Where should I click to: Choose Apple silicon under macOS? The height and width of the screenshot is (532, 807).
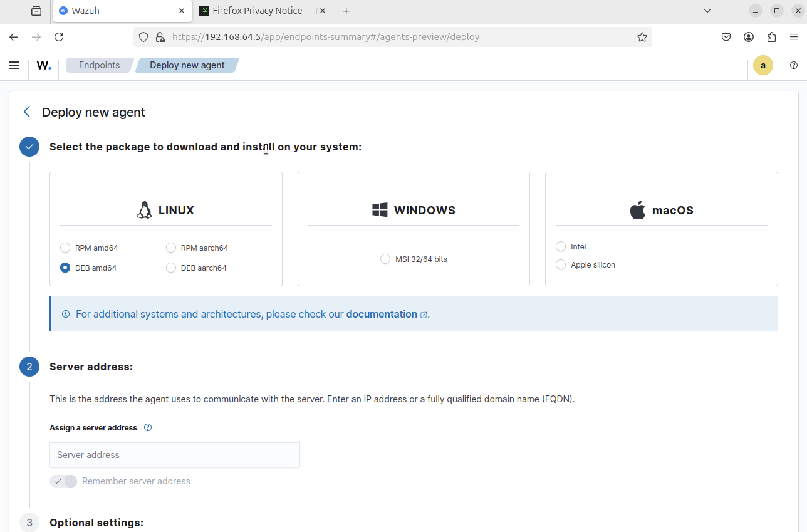[x=561, y=265]
